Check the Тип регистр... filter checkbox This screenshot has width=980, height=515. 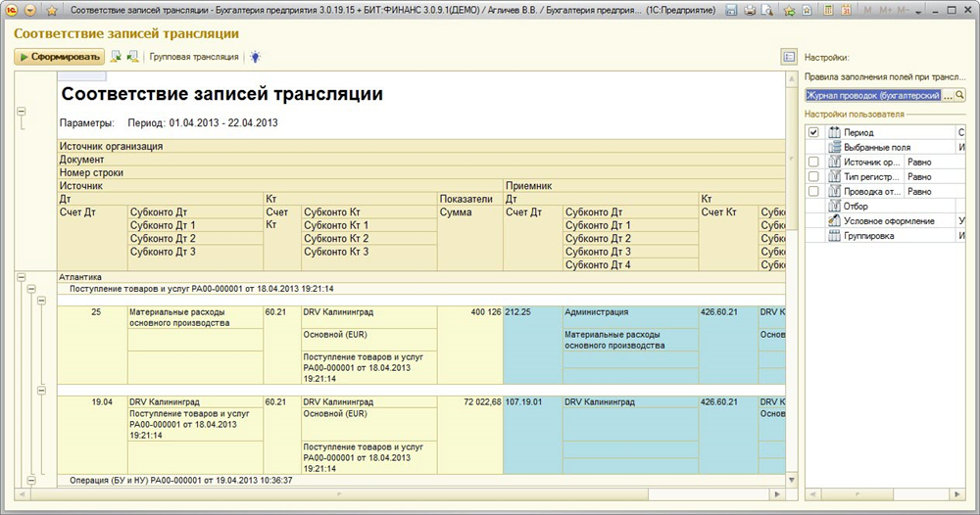813,176
